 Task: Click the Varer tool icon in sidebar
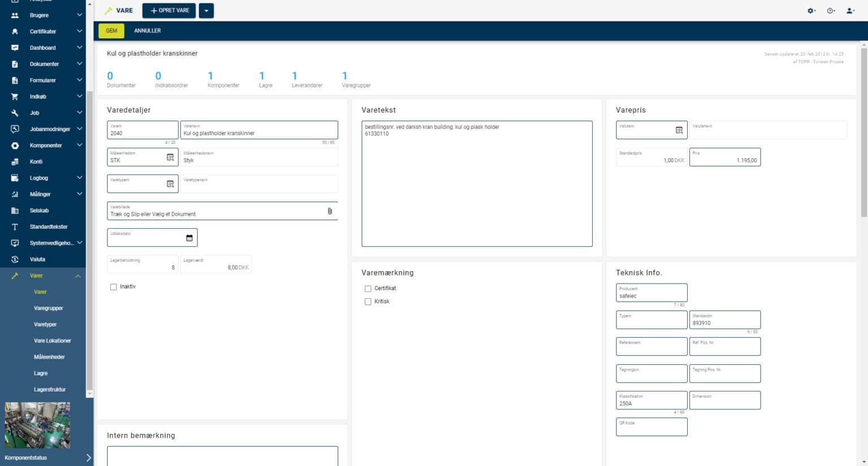(x=15, y=276)
